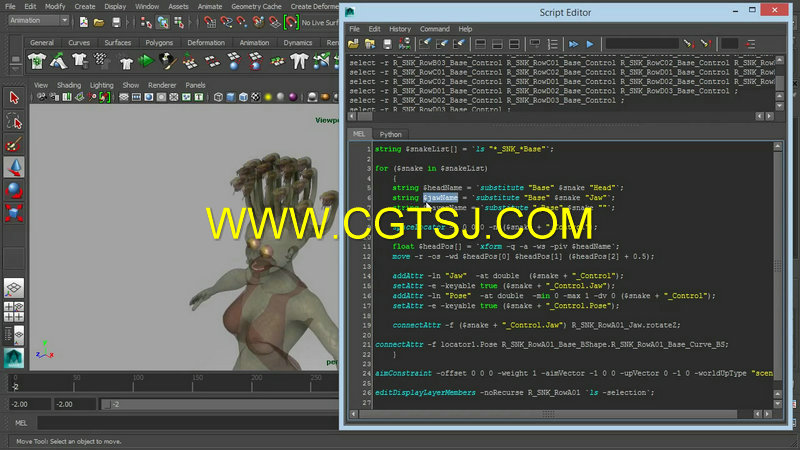
Task: Open viewport Panels menu
Action: pos(195,85)
